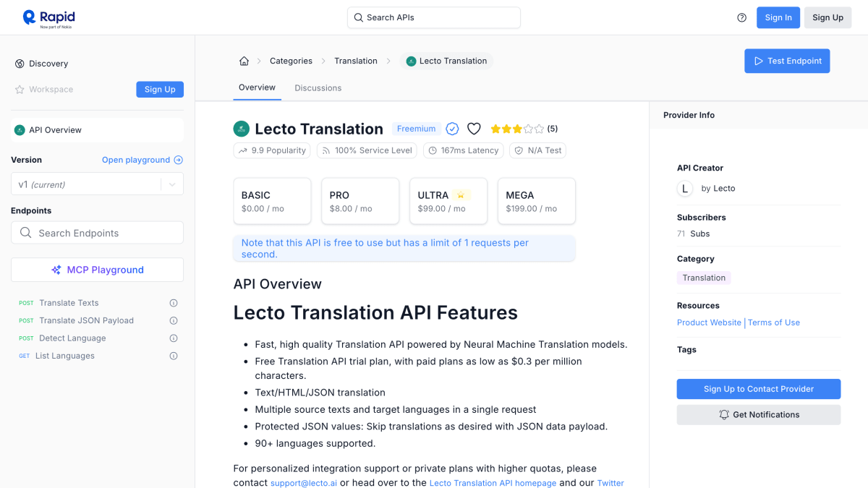Click the Freemium badge
The image size is (868, 488).
(x=417, y=129)
